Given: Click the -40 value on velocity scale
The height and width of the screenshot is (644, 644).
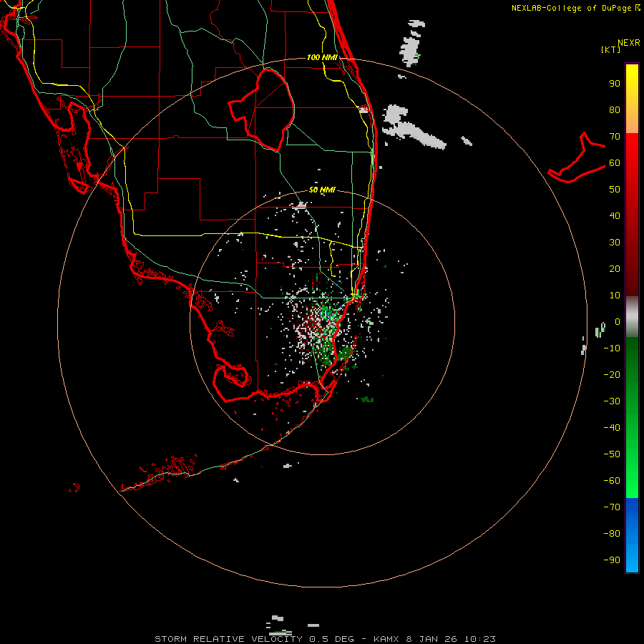Looking at the screenshot, I should coord(612,428).
